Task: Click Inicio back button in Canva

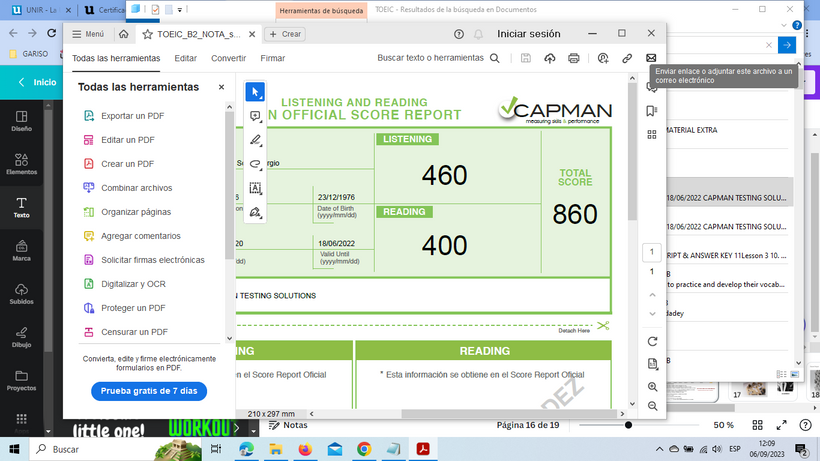Action: coord(37,82)
